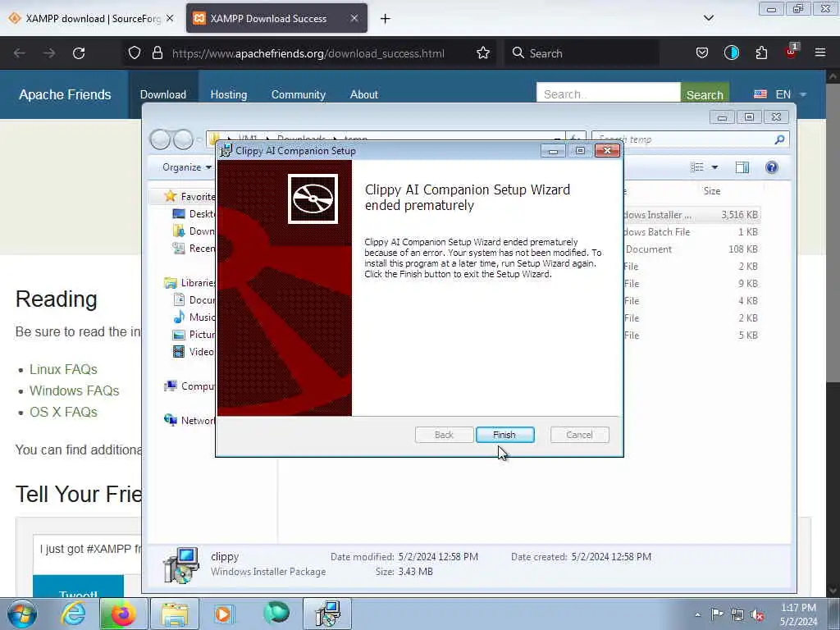Select Libraries in navigation pane

(190, 283)
